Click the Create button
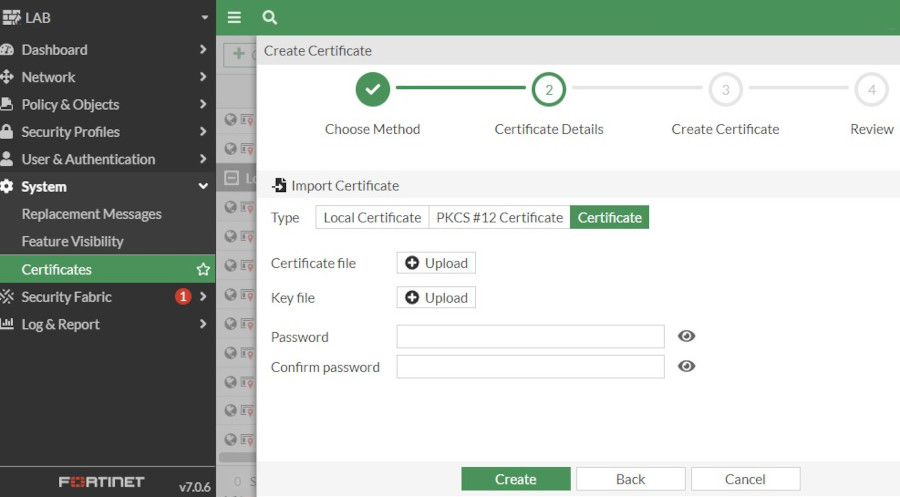Screen dimensions: 900x497 point(515,479)
